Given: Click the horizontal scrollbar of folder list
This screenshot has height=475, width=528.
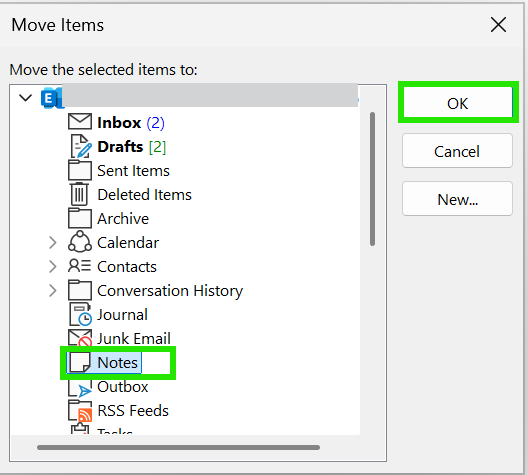Looking at the screenshot, I should [x=178, y=447].
